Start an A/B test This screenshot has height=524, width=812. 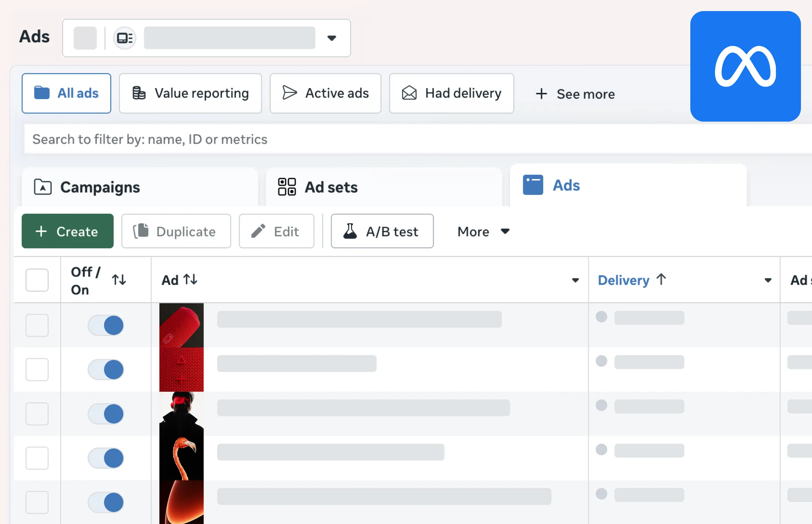pos(382,231)
